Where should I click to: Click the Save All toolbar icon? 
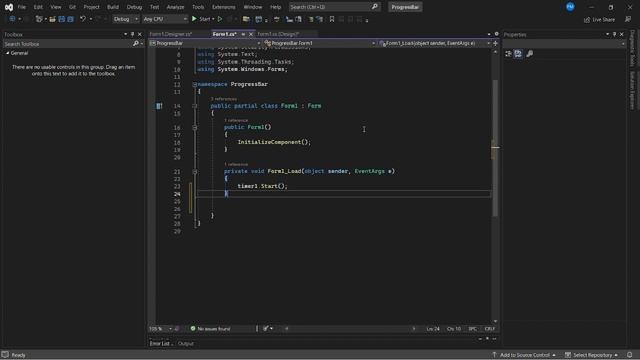(71, 19)
